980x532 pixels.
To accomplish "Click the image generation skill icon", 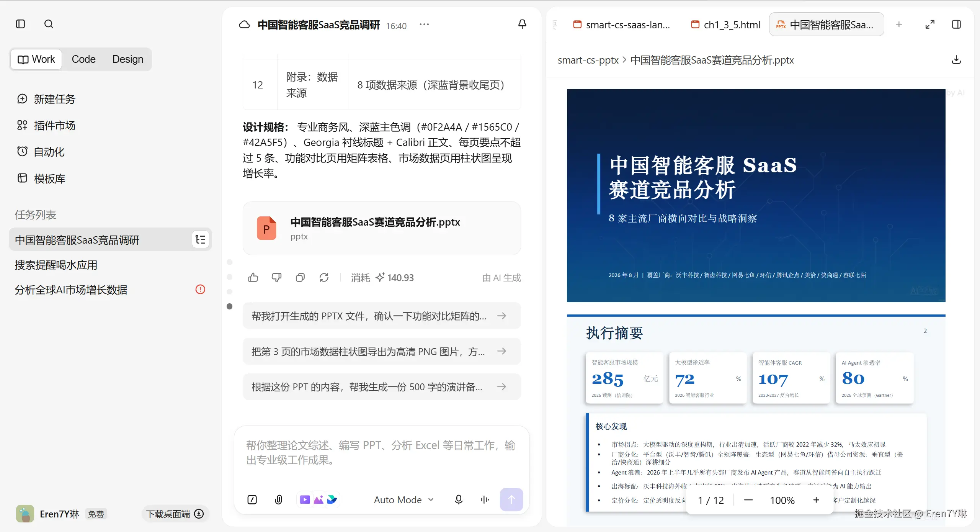I will (x=318, y=499).
